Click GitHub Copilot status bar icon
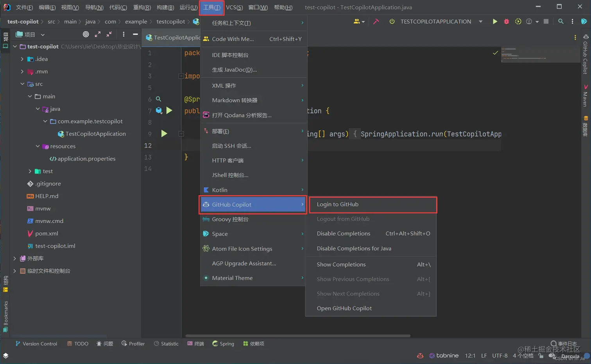591x364 pixels. 420,356
